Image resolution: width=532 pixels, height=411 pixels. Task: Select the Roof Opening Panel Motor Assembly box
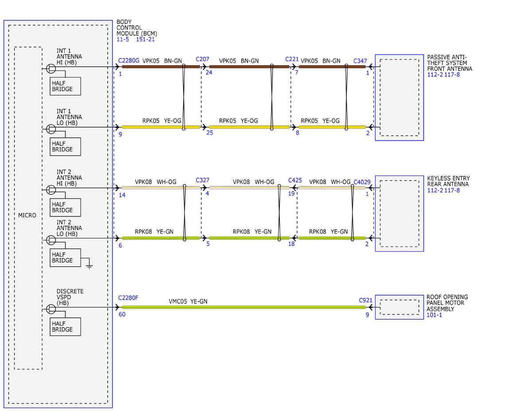coord(399,307)
